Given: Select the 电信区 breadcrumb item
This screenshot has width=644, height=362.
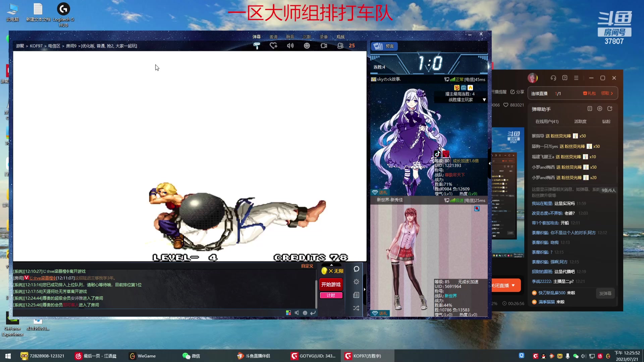Looking at the screenshot, I should tap(54, 46).
